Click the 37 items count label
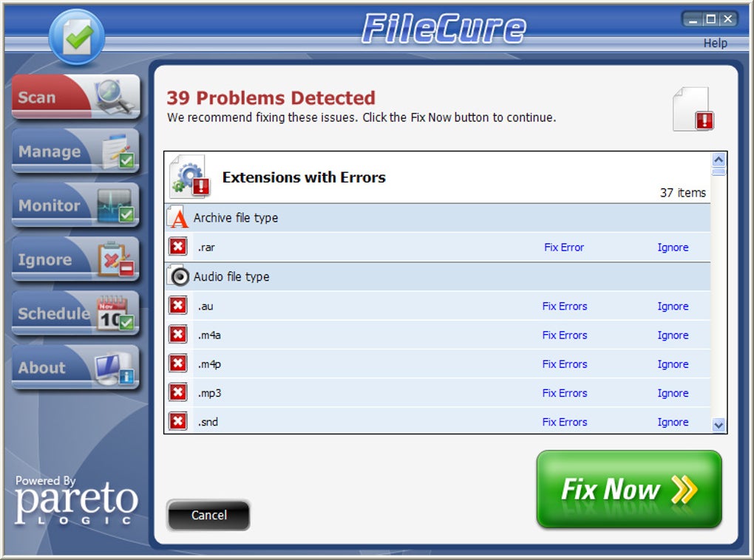Viewport: 754px width, 560px height. pyautogui.click(x=683, y=193)
